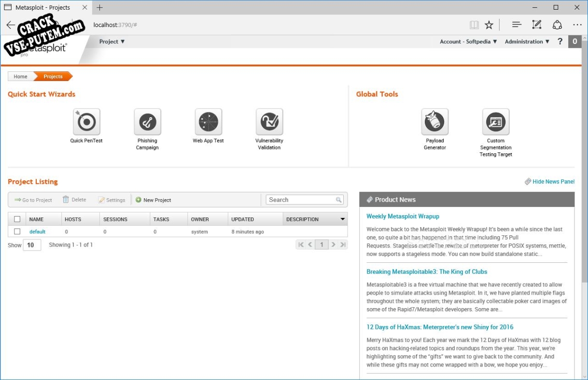The image size is (588, 380).
Task: Open the Account - Softpedia dropdown
Action: point(468,41)
